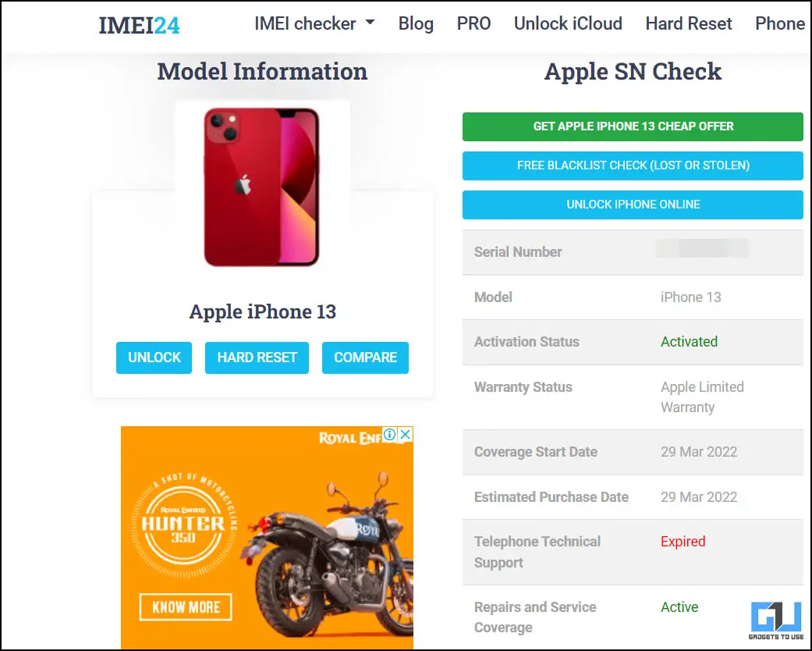This screenshot has height=651, width=812.
Task: Click the UNLOCK button under iPhone 13
Action: [154, 358]
